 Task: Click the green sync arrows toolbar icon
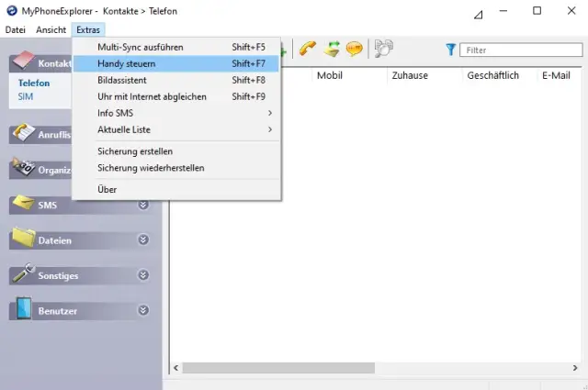tap(332, 49)
